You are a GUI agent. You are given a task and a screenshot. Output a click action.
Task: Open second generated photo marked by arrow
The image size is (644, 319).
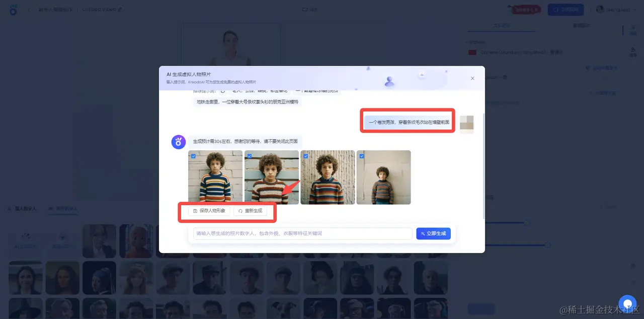[272, 177]
